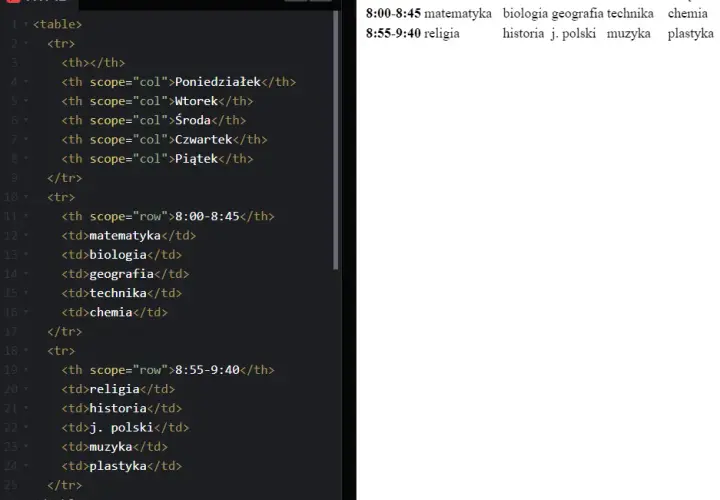This screenshot has height=500, width=720.
Task: Click the </tr> closing tag on line 25
Action: [x=65, y=485]
